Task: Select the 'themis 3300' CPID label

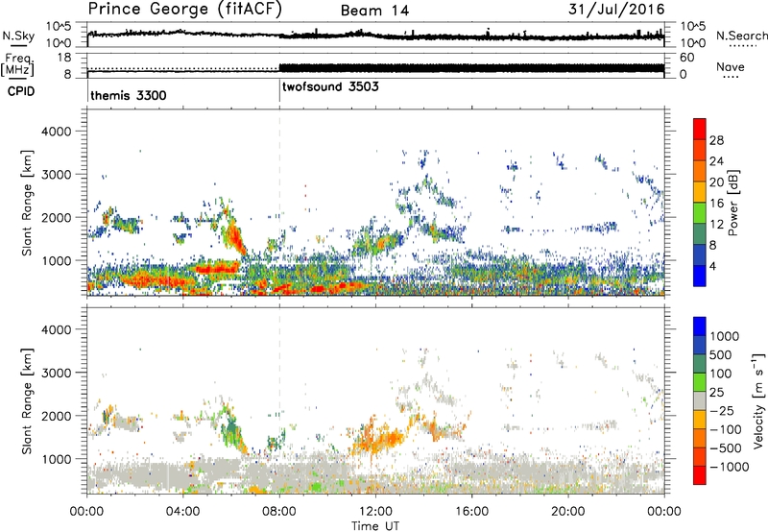Action: [129, 95]
